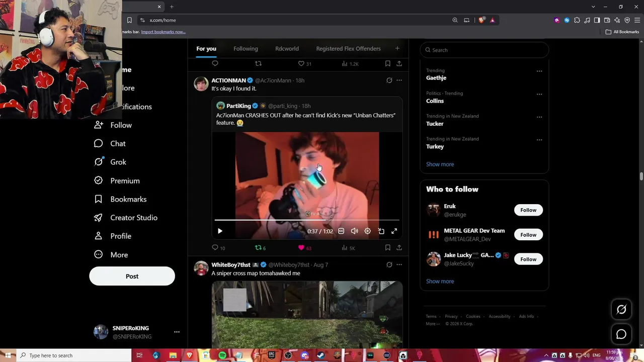Screen dimensions: 644x362
Task: Open more options on WhiteBoy7thst's post
Action: click(x=399, y=264)
